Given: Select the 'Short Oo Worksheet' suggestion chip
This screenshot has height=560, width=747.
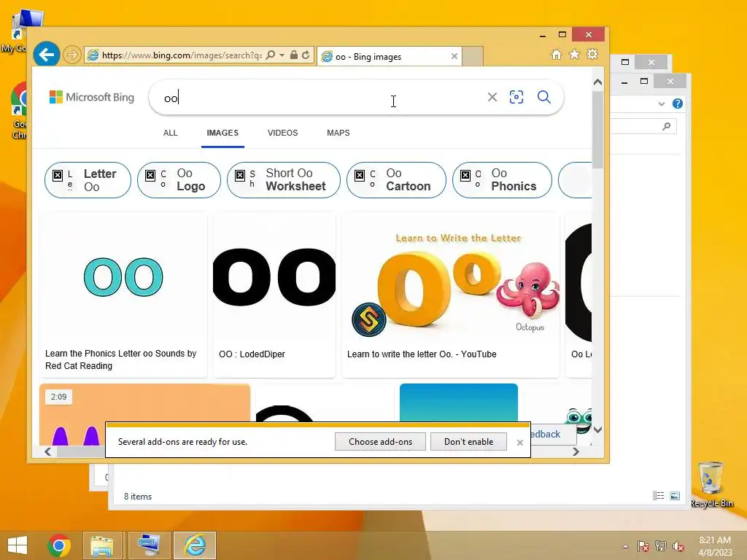Looking at the screenshot, I should coord(284,180).
